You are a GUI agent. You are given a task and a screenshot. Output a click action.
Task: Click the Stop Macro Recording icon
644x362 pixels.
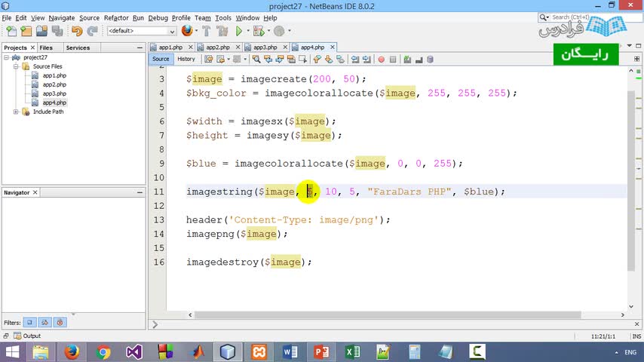(393, 60)
